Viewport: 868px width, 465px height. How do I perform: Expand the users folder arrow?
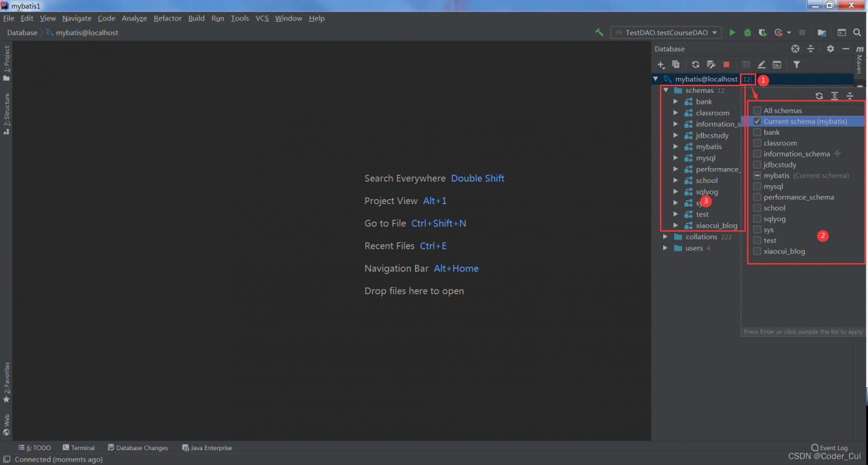[666, 248]
